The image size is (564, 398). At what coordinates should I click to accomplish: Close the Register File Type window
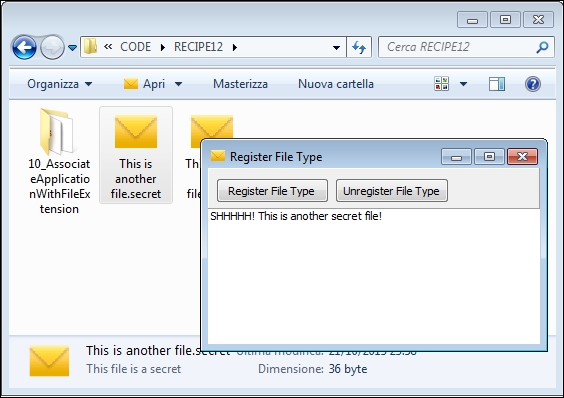click(x=522, y=157)
